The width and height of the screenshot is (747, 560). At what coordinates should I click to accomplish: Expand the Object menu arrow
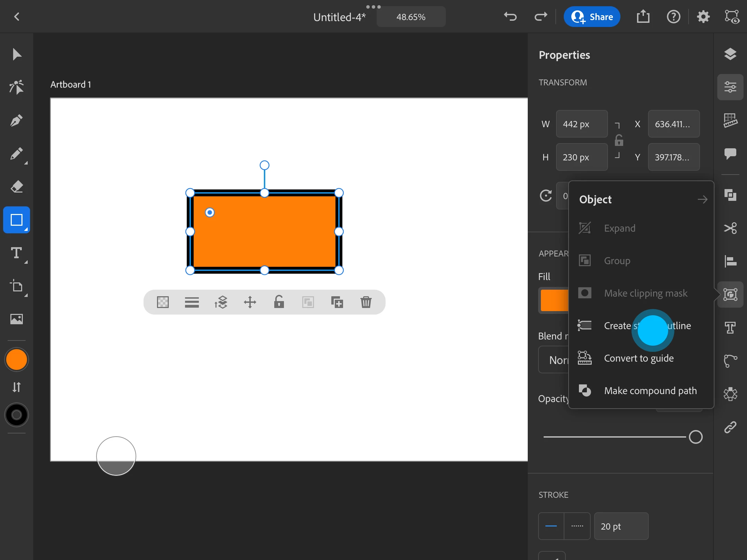(x=702, y=199)
